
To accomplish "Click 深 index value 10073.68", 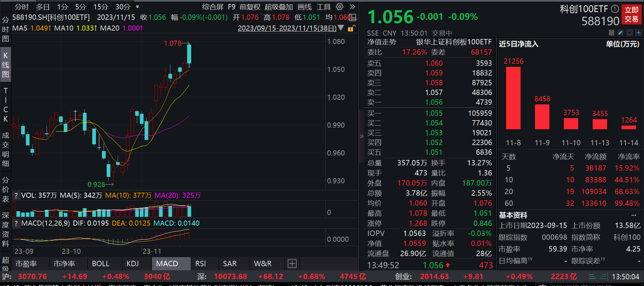I will click(230, 277).
